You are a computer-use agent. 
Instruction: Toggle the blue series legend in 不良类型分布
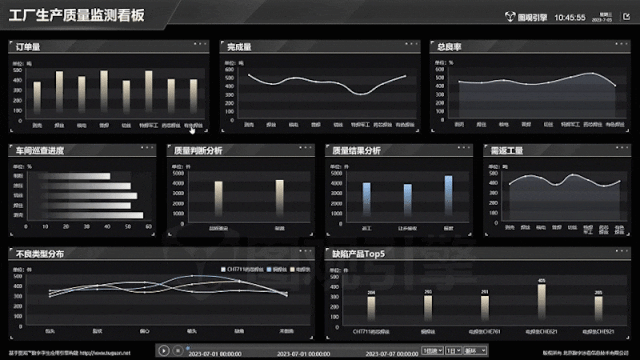click(x=277, y=269)
